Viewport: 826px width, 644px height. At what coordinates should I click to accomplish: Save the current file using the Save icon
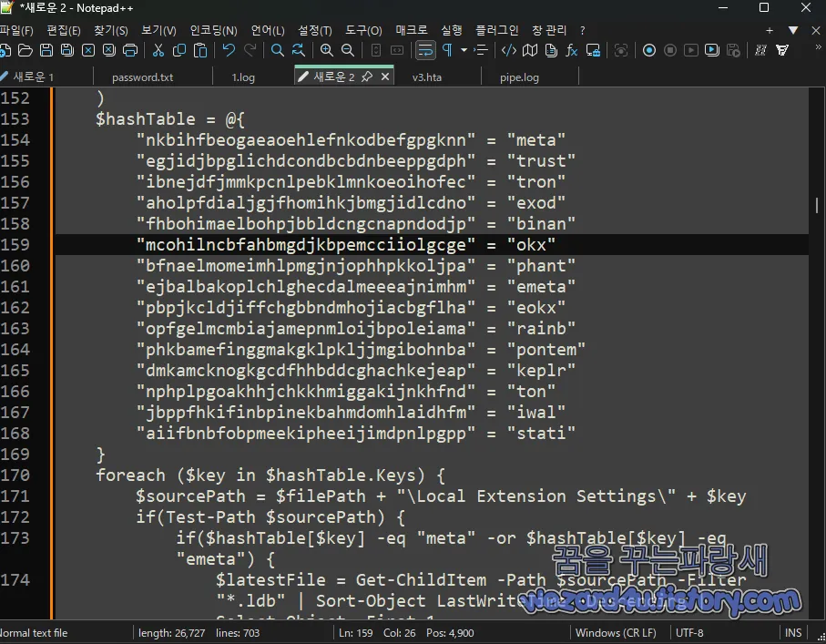tap(46, 51)
